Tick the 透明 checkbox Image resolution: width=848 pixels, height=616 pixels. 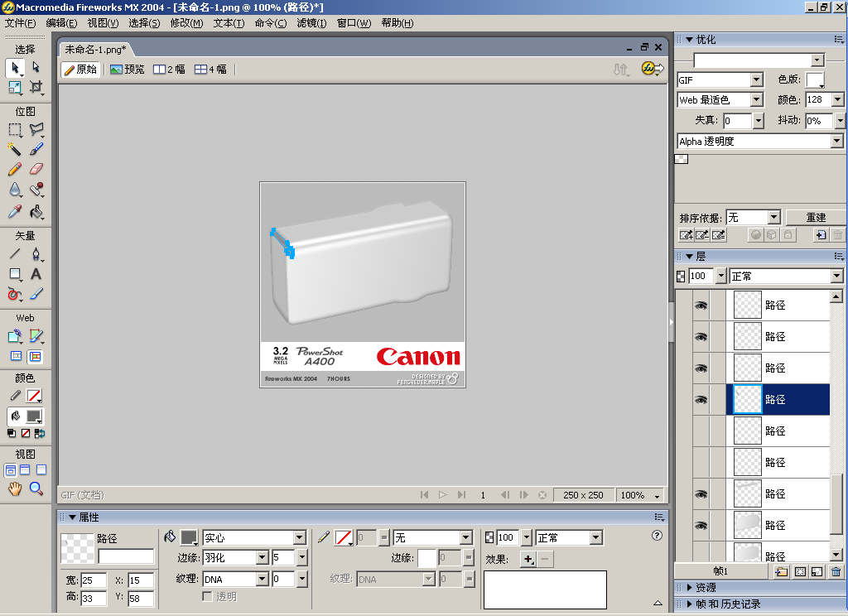click(207, 596)
